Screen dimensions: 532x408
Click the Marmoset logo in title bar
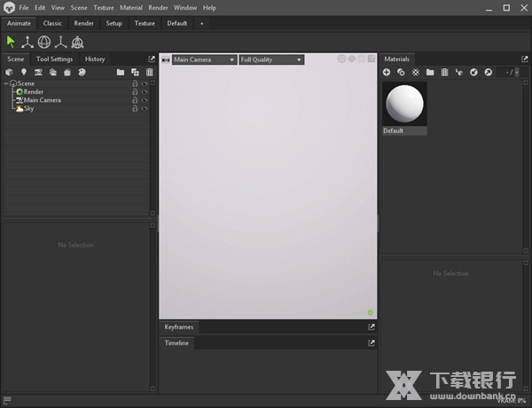click(9, 7)
